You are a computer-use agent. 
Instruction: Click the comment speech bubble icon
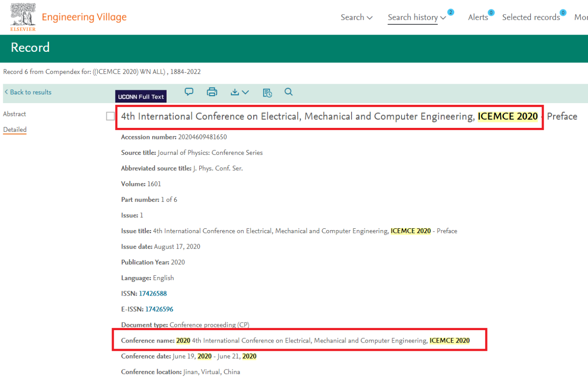[189, 92]
